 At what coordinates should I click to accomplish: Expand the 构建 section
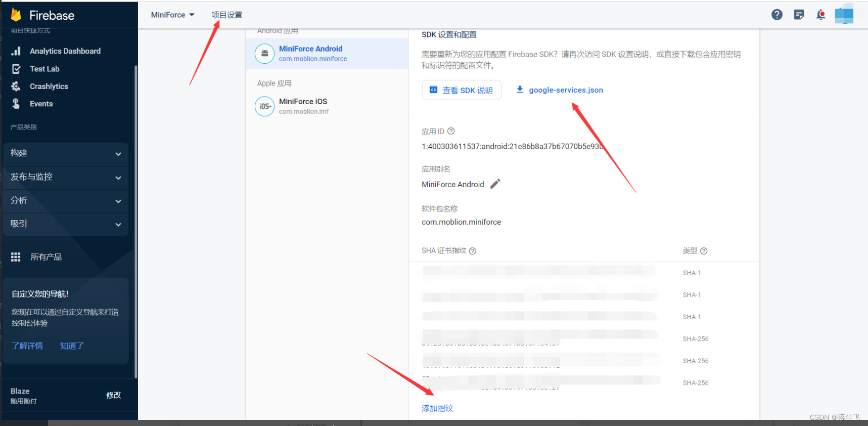[x=65, y=153]
